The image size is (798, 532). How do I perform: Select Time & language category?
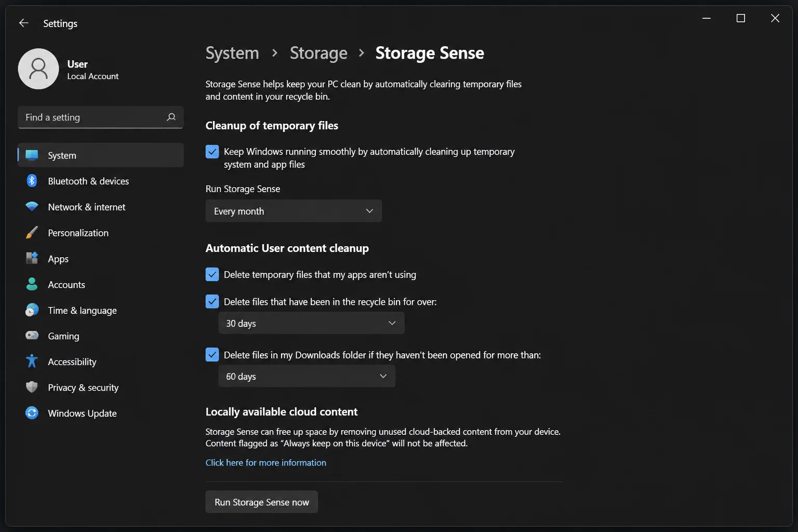click(x=100, y=310)
